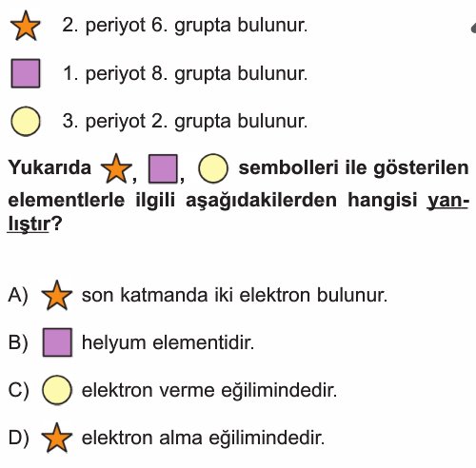
Task: Choose 'elektron verme eğilimindedir' answer text
Action: pos(209,390)
